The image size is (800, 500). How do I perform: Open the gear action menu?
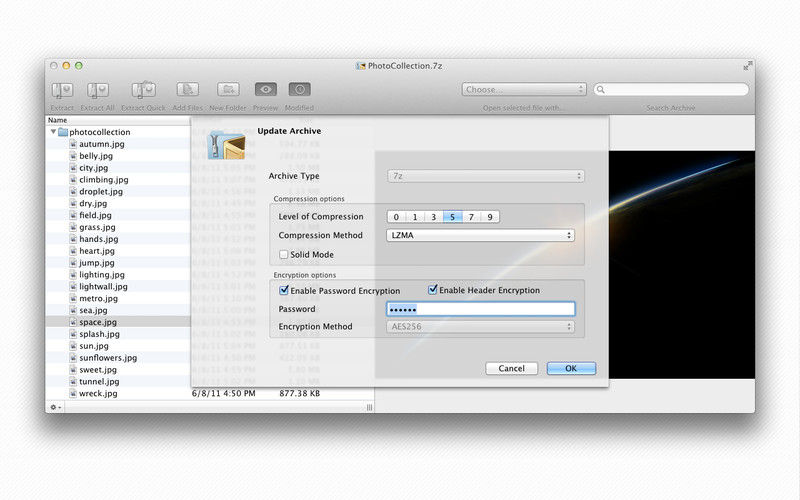point(55,407)
